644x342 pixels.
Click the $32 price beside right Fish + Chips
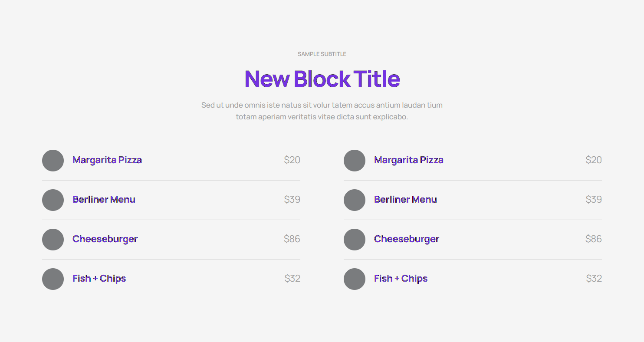593,278
